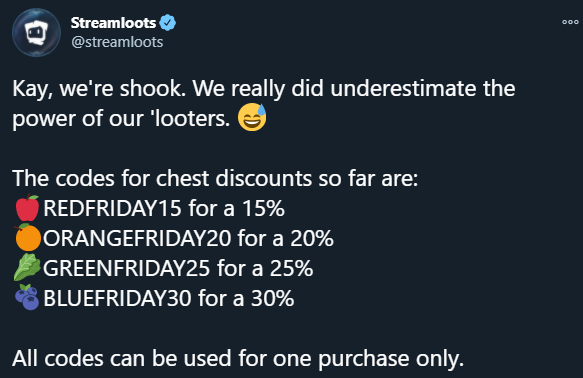This screenshot has width=583, height=378.
Task: Open the Streamloots profile avatar
Action: click(36, 33)
